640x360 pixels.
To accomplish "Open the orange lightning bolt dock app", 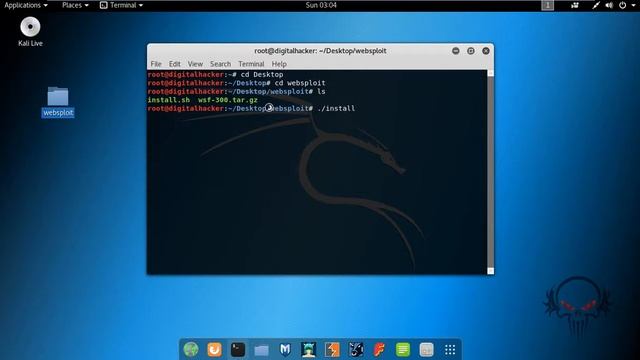I will pos(332,349).
